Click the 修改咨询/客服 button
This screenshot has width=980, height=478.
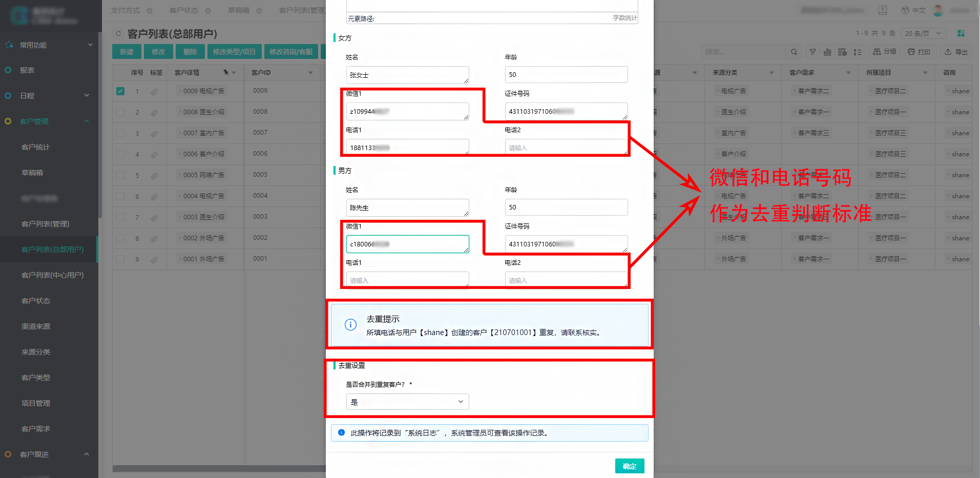click(291, 52)
